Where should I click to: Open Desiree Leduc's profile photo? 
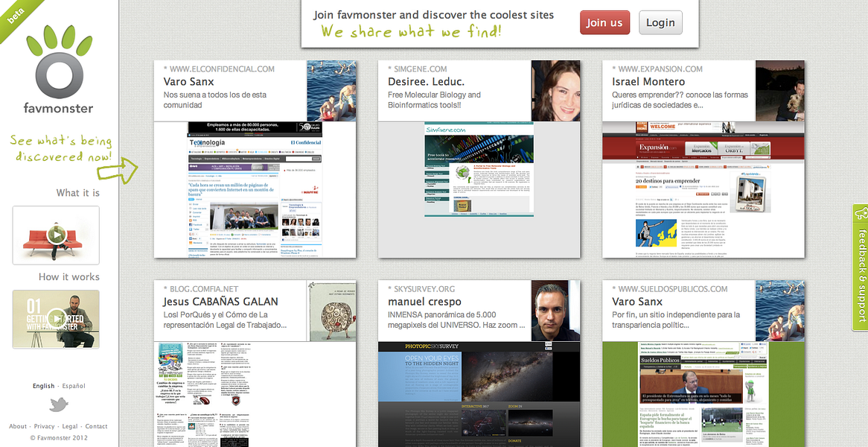point(556,91)
